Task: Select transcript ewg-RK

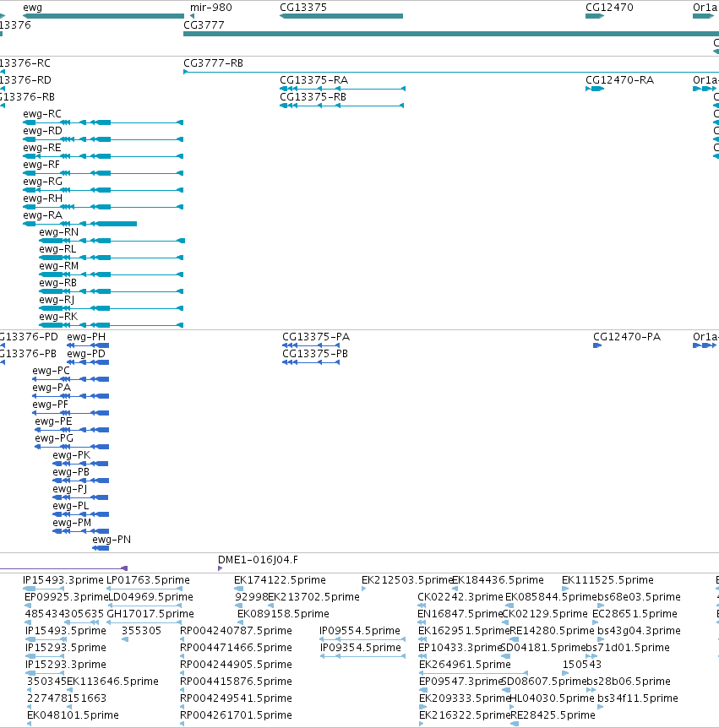Action: 111,325
